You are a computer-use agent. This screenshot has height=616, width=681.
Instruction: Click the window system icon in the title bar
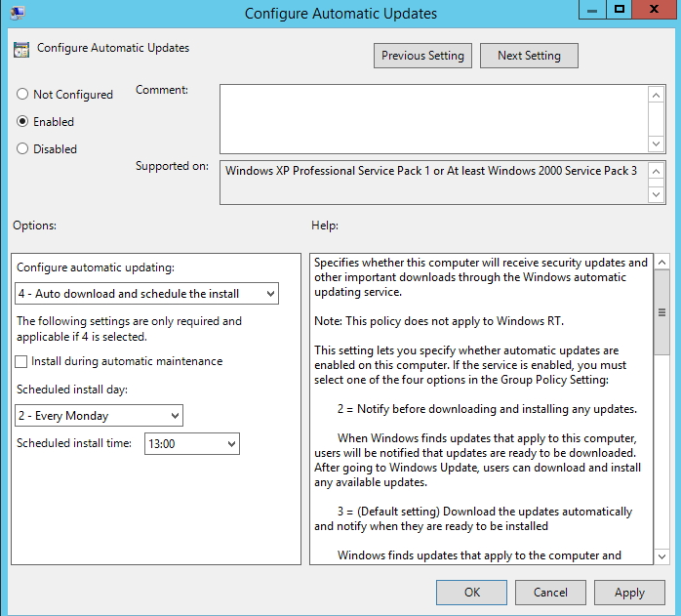point(18,12)
